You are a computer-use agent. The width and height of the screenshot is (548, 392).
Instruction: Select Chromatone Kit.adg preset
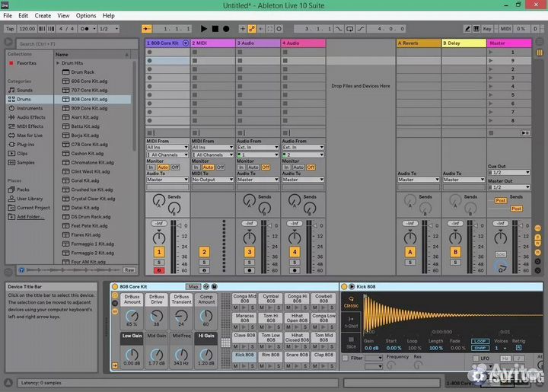pos(92,162)
